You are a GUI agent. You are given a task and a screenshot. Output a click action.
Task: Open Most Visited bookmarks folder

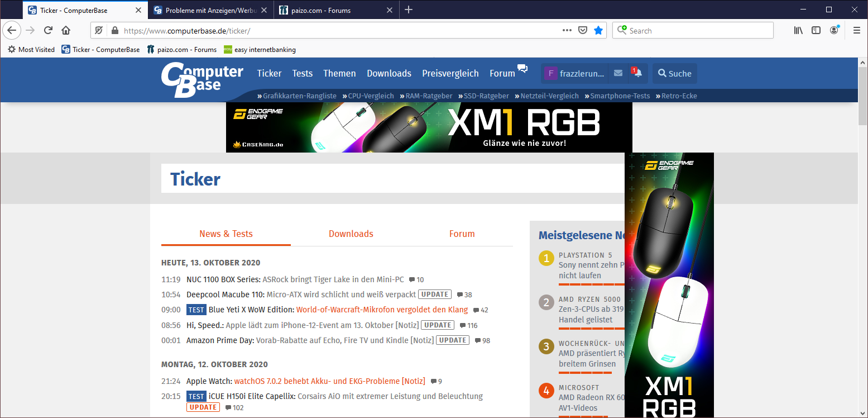(31, 49)
